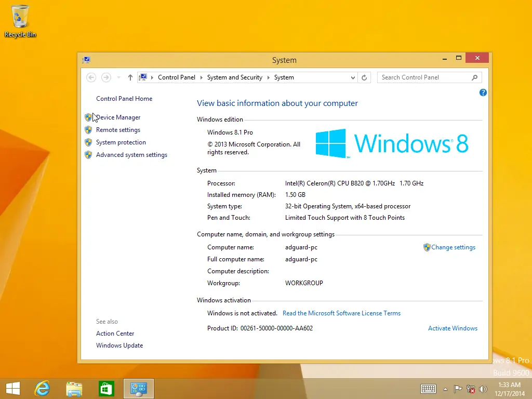Open the touch keyboard from the taskbar

[x=428, y=389]
